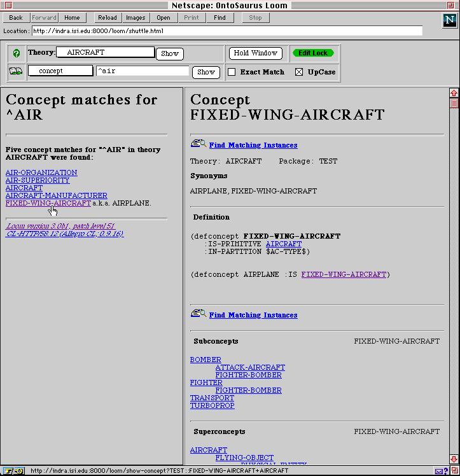Click the Images toolbar button
The image size is (460, 476).
(x=136, y=18)
